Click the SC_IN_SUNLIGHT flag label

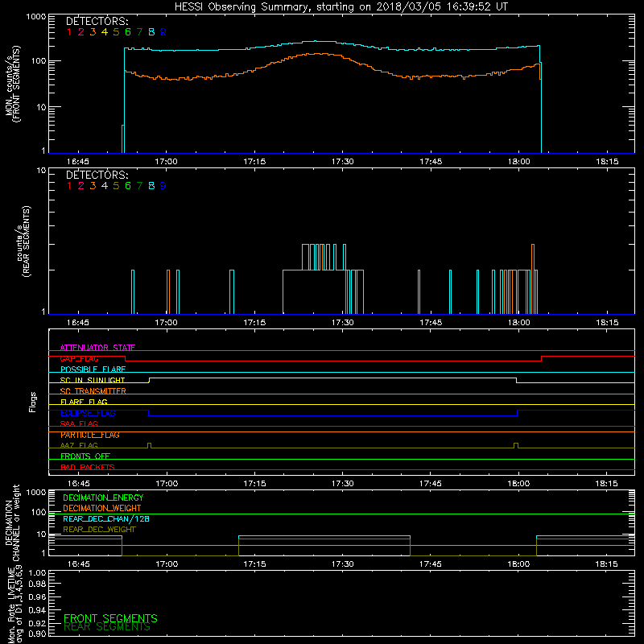[x=93, y=380]
